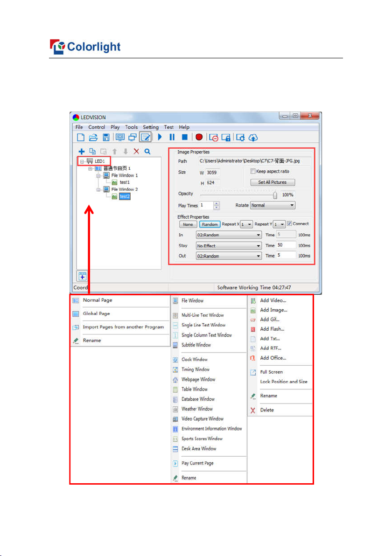Click the cloud upload toolbar icon

(253, 138)
